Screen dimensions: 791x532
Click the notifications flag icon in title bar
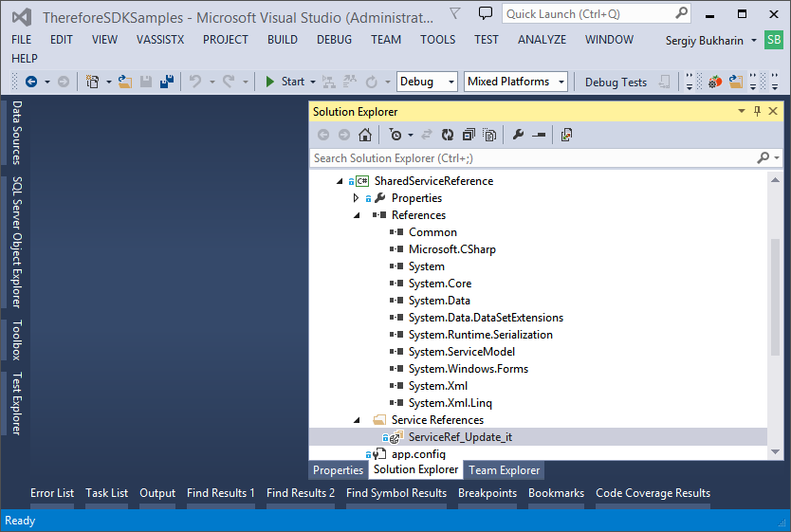pos(454,13)
